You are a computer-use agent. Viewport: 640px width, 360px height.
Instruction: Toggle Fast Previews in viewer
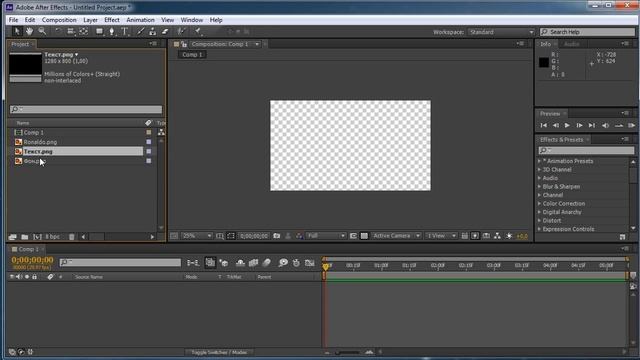(475, 236)
